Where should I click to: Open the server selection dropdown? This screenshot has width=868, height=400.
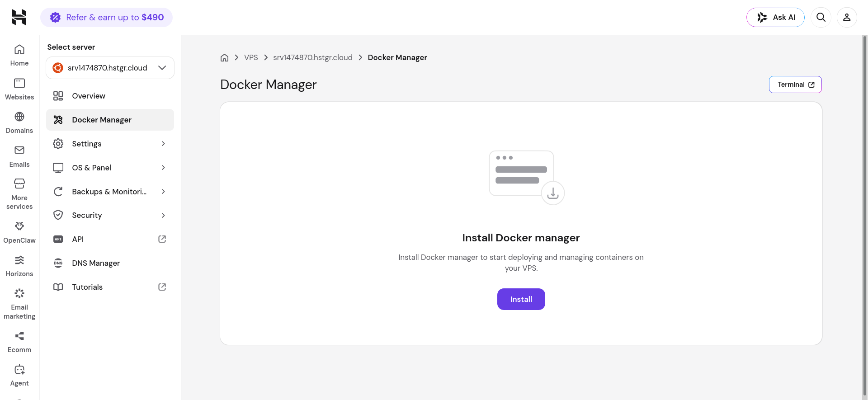(110, 68)
